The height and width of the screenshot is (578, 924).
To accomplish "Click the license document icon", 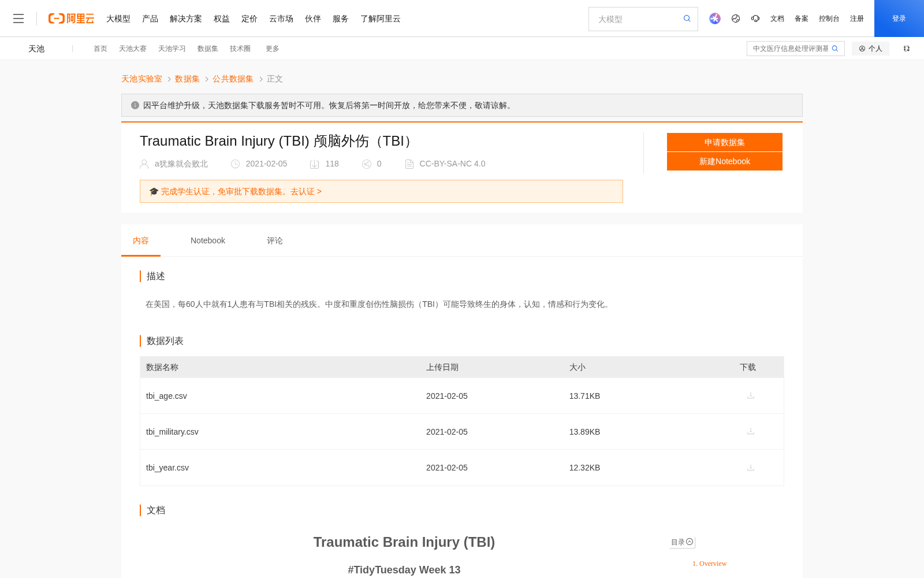I will (x=409, y=164).
